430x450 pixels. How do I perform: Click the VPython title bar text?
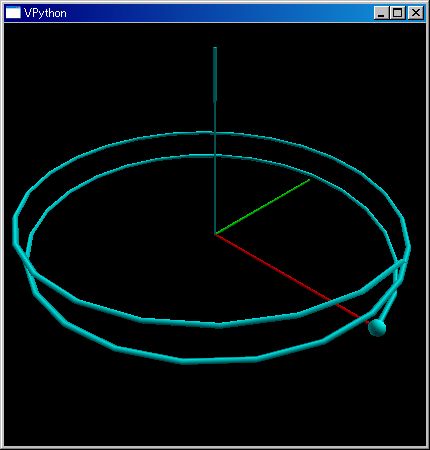click(x=45, y=13)
